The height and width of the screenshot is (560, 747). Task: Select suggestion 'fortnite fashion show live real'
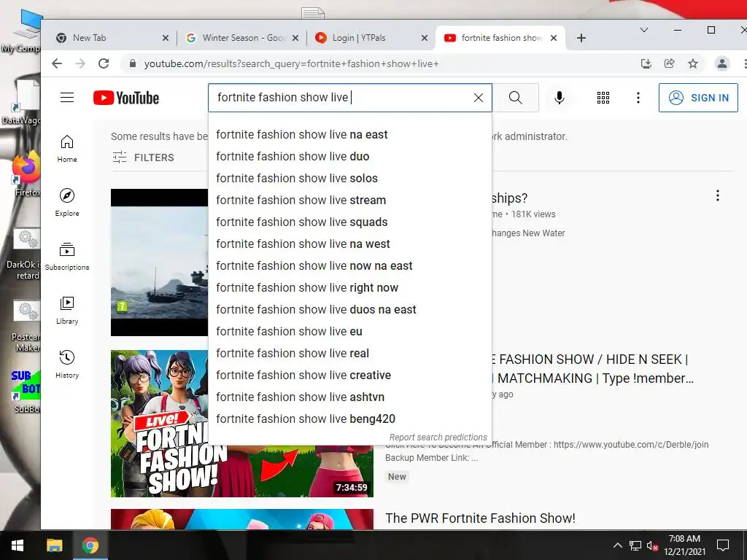[x=350, y=354]
